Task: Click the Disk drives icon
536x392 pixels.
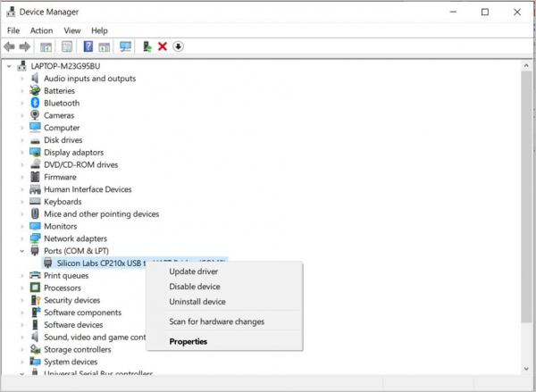Action: [35, 140]
